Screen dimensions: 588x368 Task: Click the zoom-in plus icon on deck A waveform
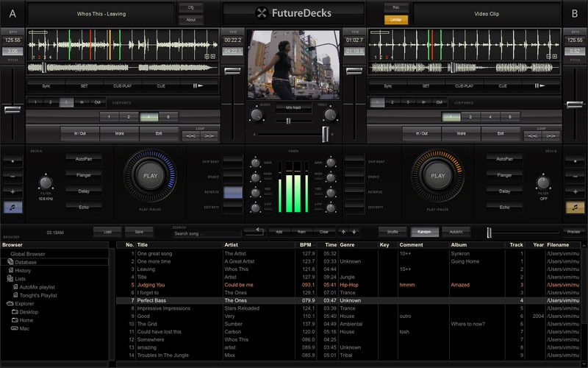pos(213,57)
